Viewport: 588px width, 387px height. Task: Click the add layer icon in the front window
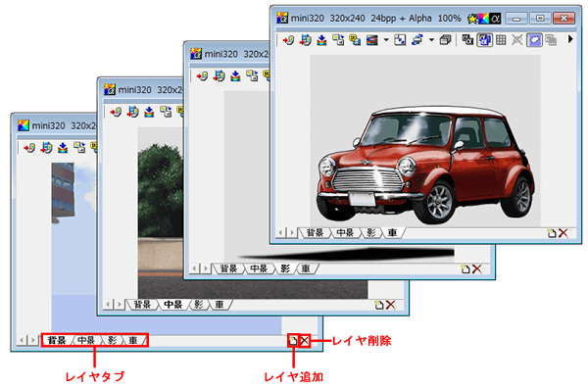(551, 233)
